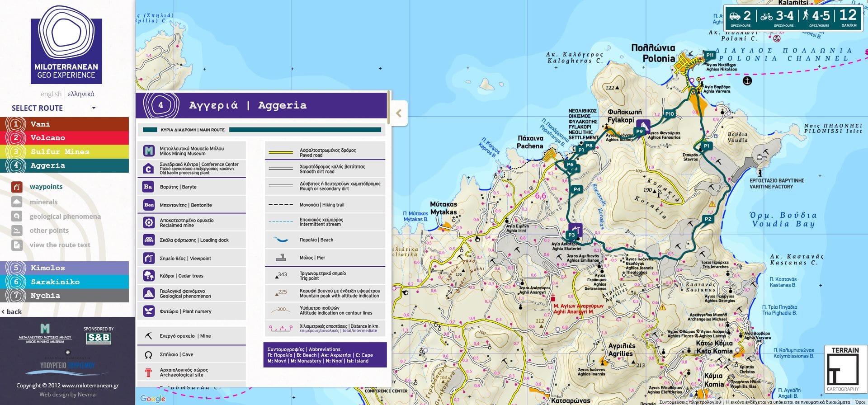Click the P2 waypoint marker near Voudia Bay
Image resolution: width=868 pixels, height=405 pixels.
coord(708,219)
